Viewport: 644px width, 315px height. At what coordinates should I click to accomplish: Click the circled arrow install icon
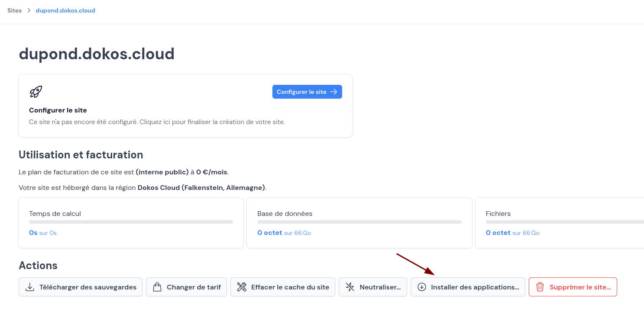tap(421, 287)
